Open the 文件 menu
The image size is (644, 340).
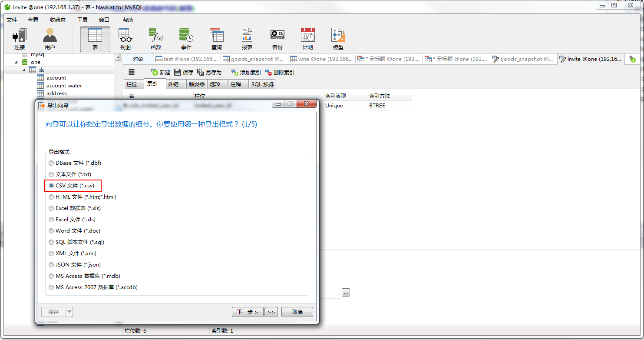(12, 20)
